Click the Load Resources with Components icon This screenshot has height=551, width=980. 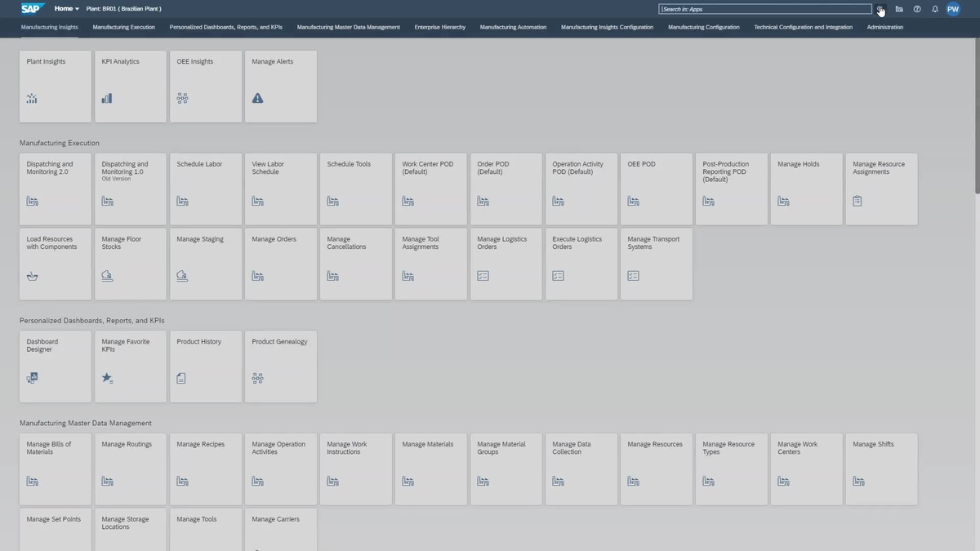tap(31, 275)
